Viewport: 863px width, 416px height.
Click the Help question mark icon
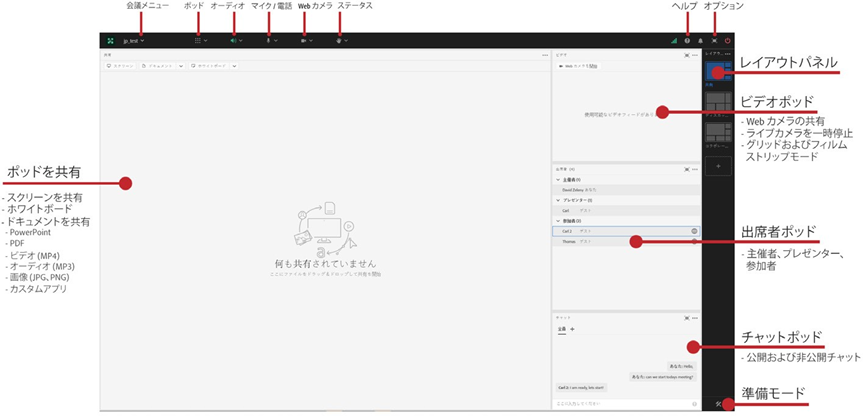tap(687, 41)
